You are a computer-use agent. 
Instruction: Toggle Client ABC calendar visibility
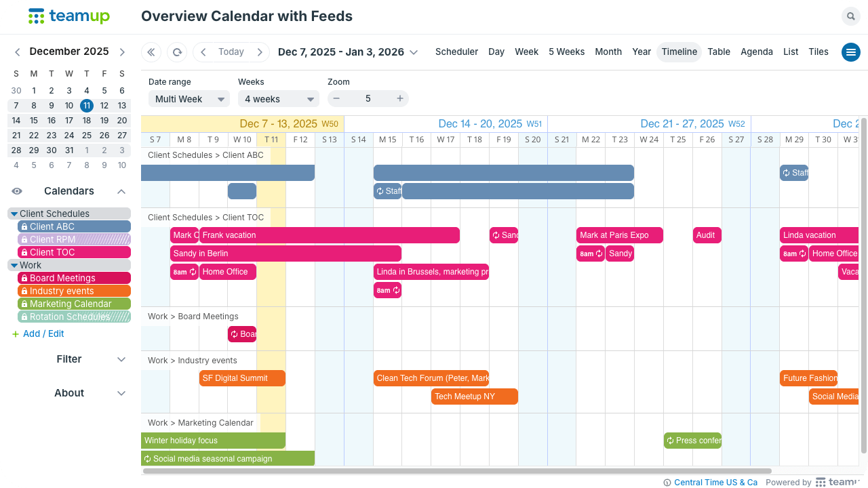pyautogui.click(x=74, y=226)
